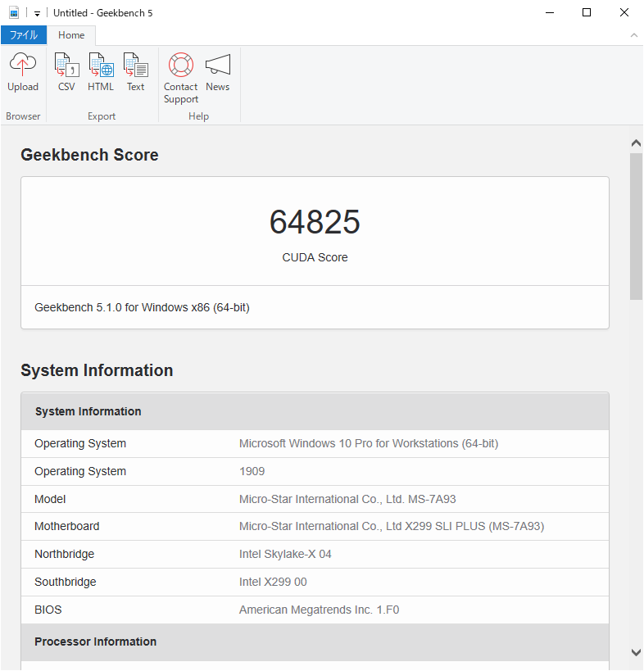Maximize the Geekbench 5 window

587,13
